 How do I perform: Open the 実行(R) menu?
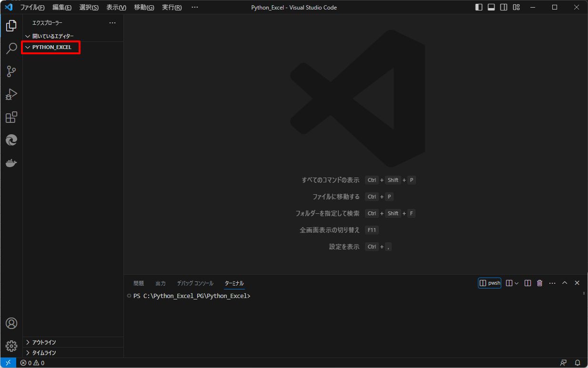coord(172,7)
